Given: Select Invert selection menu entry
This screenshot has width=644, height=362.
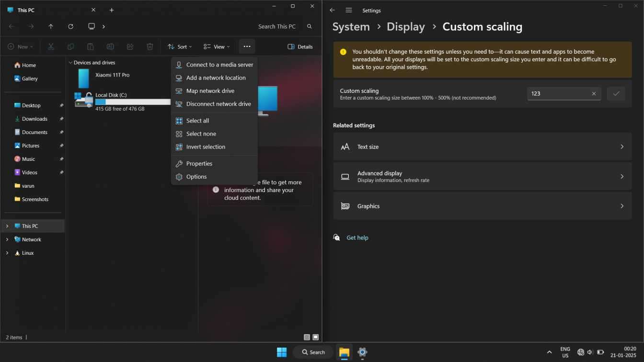Looking at the screenshot, I should (206, 147).
